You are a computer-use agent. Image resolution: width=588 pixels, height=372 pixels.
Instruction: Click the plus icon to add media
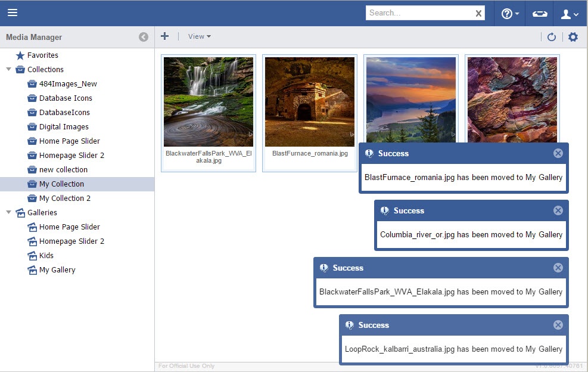(165, 36)
